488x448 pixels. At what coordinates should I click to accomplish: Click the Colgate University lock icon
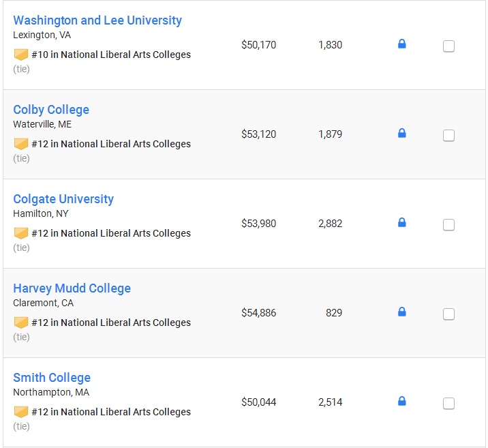click(x=402, y=222)
